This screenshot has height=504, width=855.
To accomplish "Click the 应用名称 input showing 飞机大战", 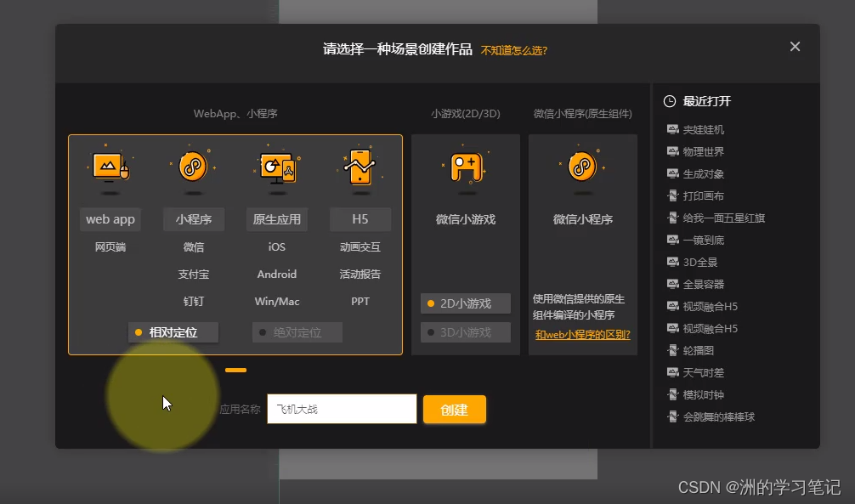I will (341, 409).
